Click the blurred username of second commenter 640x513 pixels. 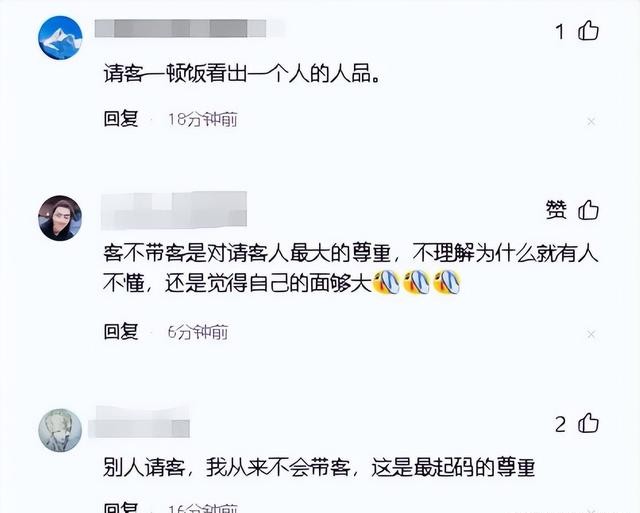click(174, 210)
